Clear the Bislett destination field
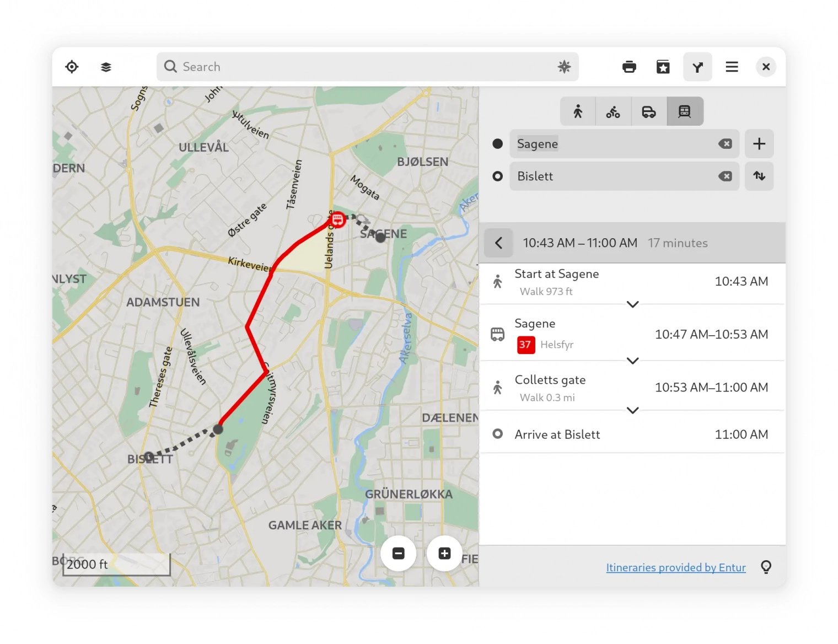 [725, 176]
